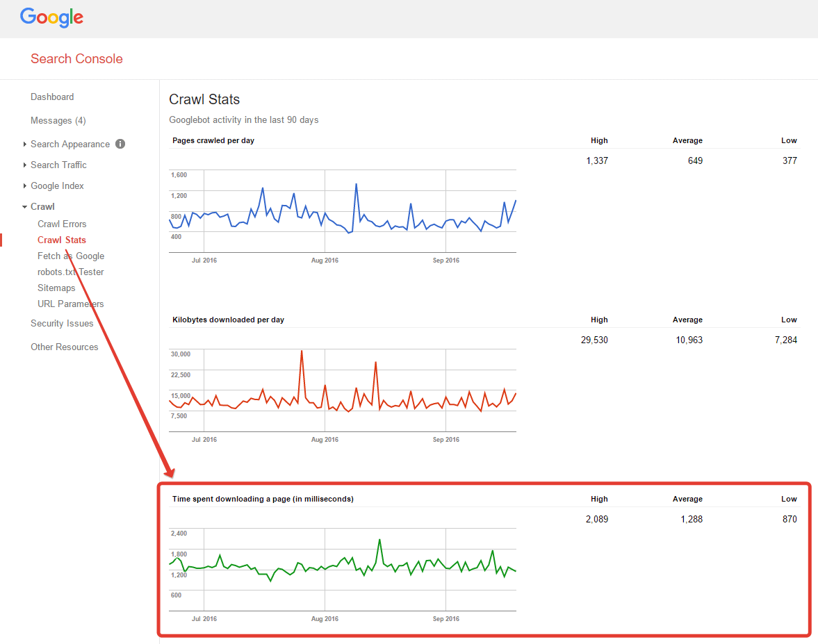Expand the Google Index section
Viewport: 818px width, 644px height.
pyautogui.click(x=24, y=185)
